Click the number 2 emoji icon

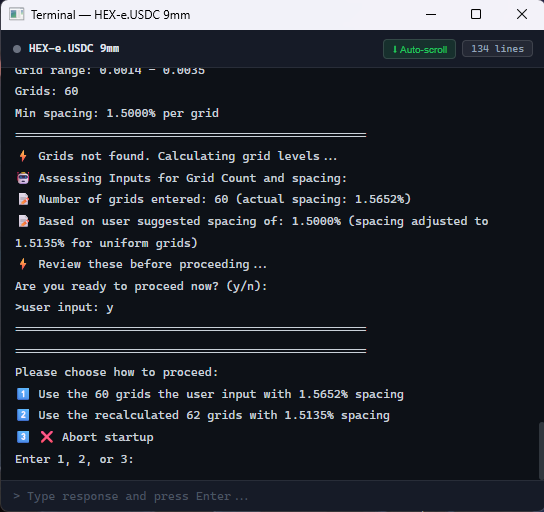[x=23, y=415]
